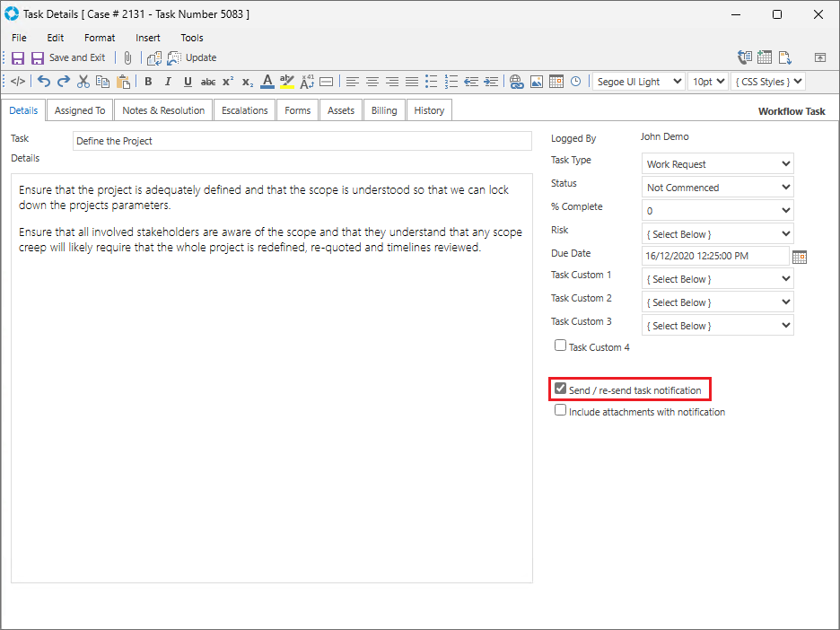
Task: Expand the Status dropdown
Action: point(718,188)
